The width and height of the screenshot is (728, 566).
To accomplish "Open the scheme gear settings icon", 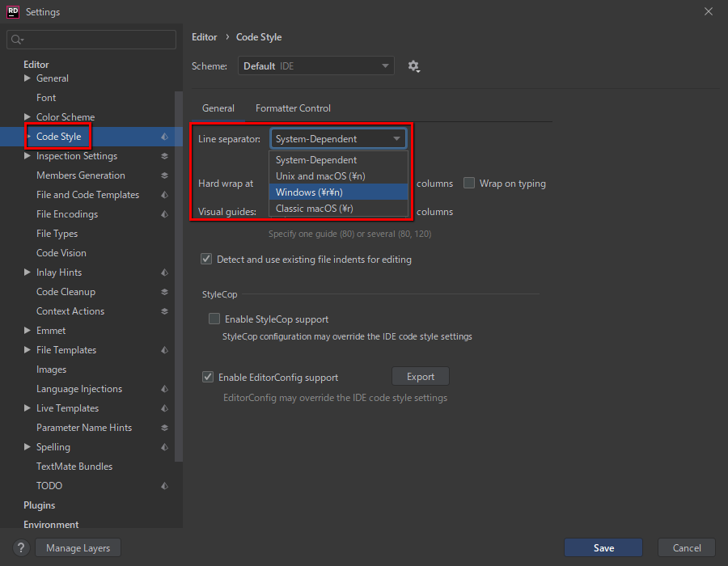I will coord(413,66).
